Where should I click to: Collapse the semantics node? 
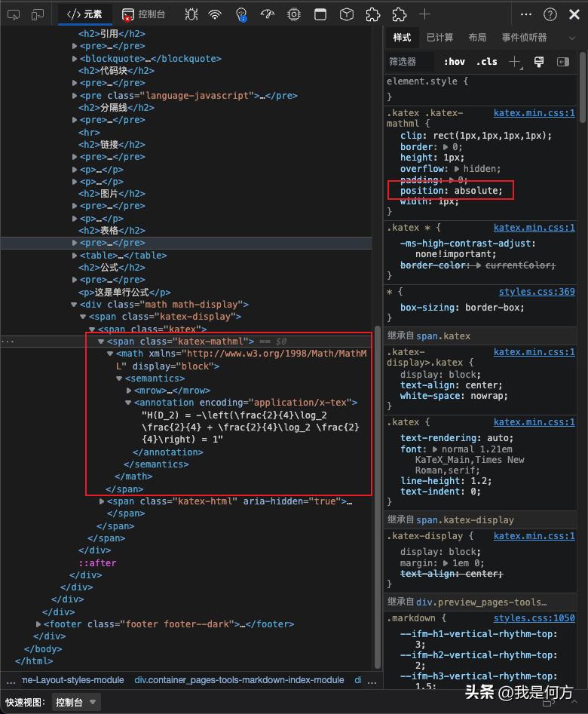click(x=119, y=378)
